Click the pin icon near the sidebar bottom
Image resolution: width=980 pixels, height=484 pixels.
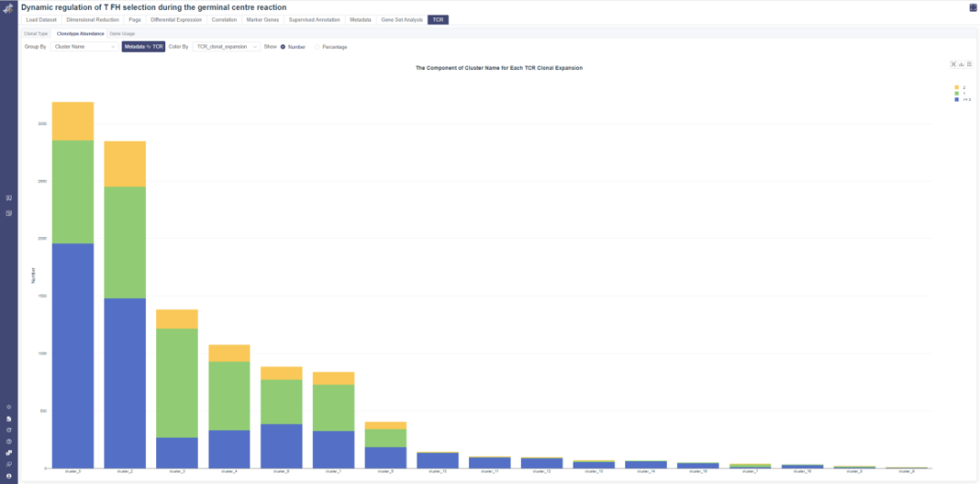(9, 465)
